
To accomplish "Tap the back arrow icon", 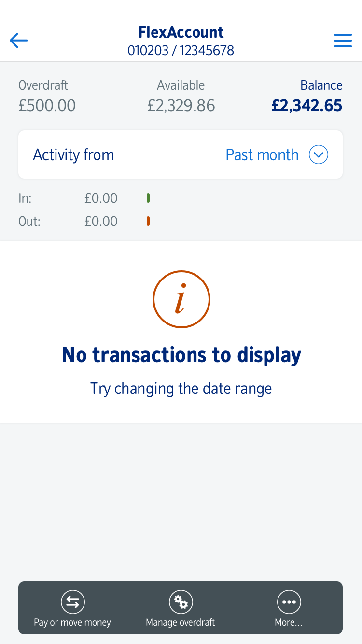I will (x=19, y=41).
